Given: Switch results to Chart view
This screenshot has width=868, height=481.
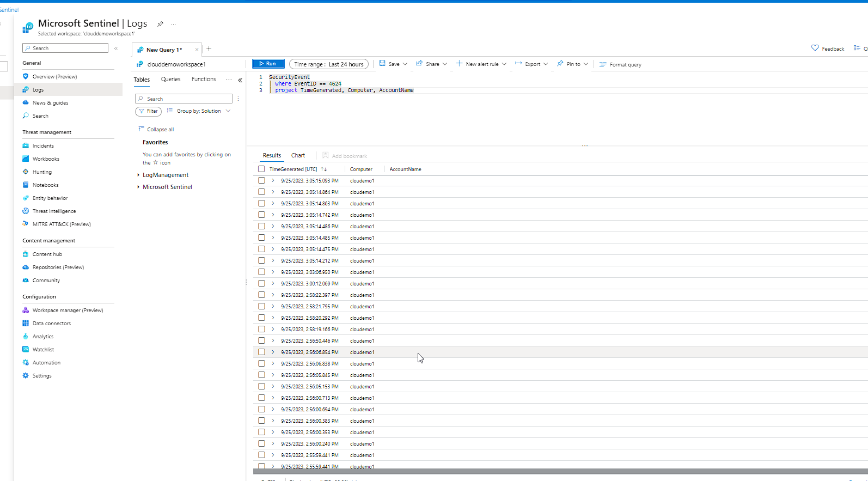Looking at the screenshot, I should point(298,156).
